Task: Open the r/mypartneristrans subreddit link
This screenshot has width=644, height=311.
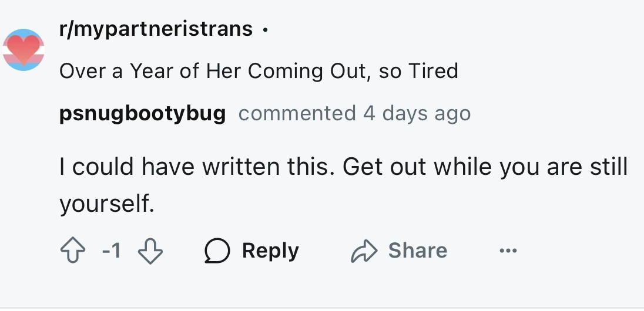Action: click(x=156, y=28)
